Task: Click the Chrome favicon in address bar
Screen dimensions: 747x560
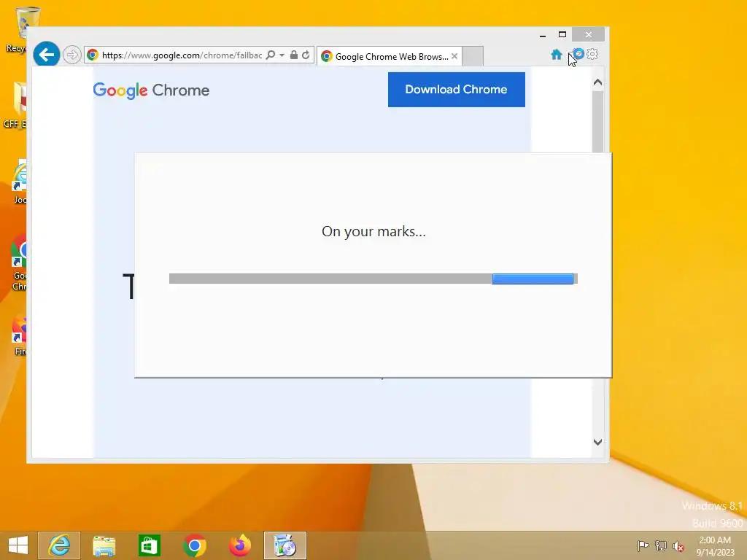Action: point(93,55)
